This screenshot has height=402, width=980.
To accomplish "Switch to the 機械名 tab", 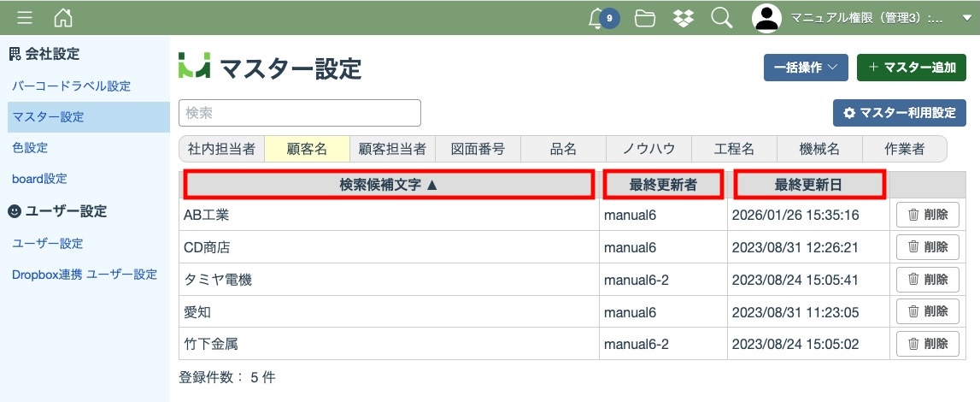I will [x=819, y=149].
